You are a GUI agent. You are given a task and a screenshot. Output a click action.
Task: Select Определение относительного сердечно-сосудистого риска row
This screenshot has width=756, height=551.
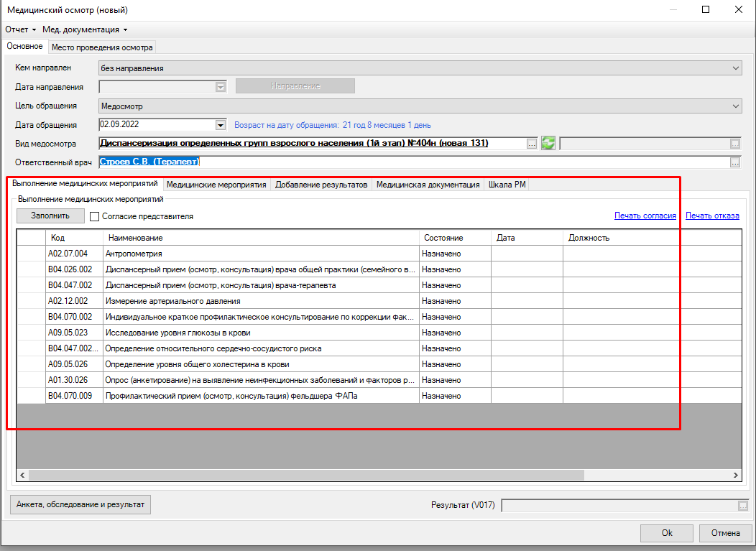[379, 348]
